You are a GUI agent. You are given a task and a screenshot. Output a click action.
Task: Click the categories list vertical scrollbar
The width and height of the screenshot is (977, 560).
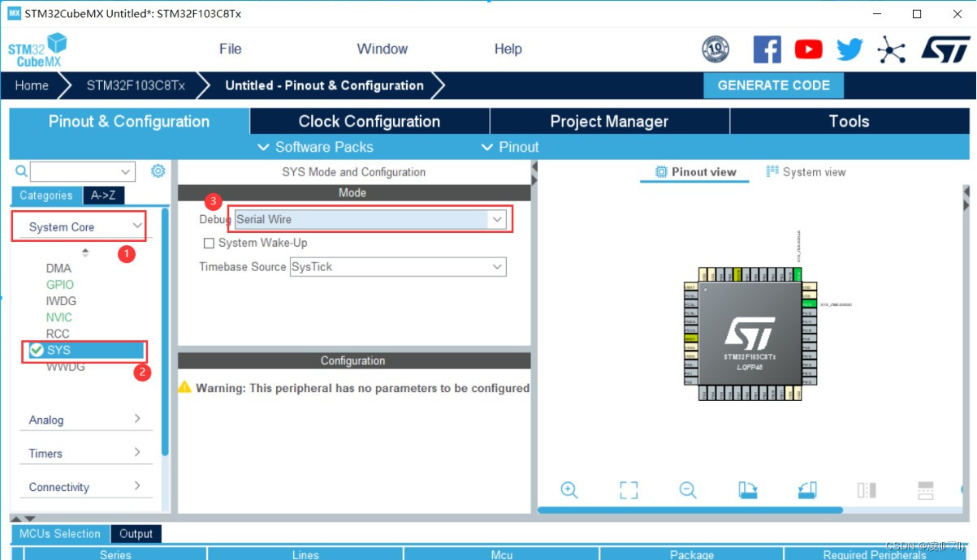pos(166,333)
